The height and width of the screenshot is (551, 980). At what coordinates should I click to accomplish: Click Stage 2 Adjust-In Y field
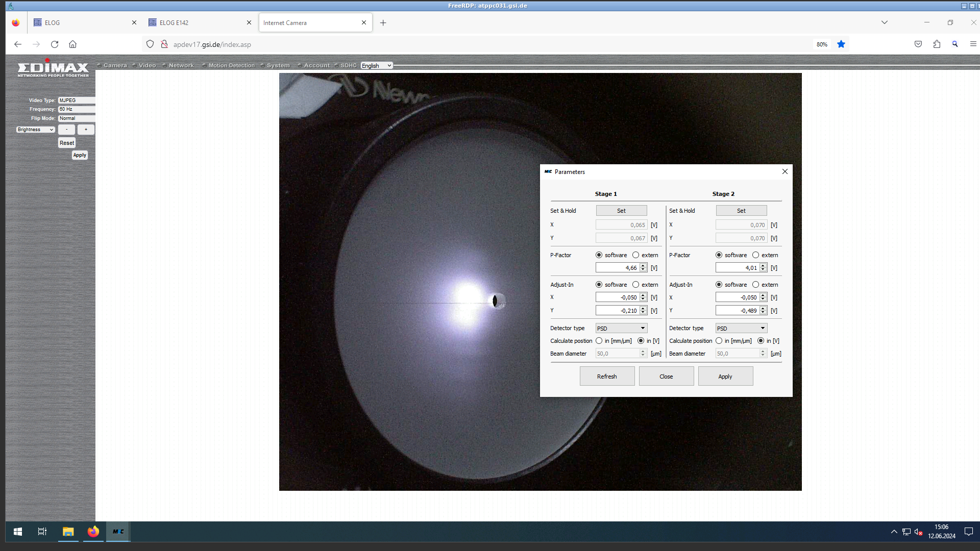738,311
